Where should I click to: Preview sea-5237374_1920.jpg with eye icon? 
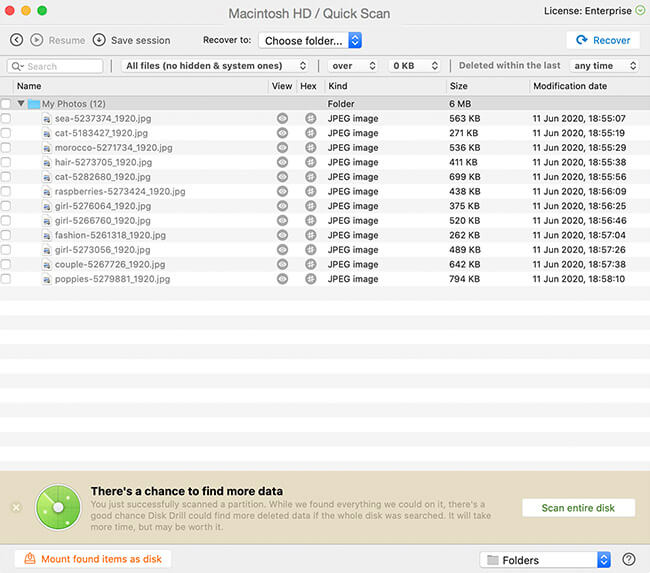click(x=282, y=119)
